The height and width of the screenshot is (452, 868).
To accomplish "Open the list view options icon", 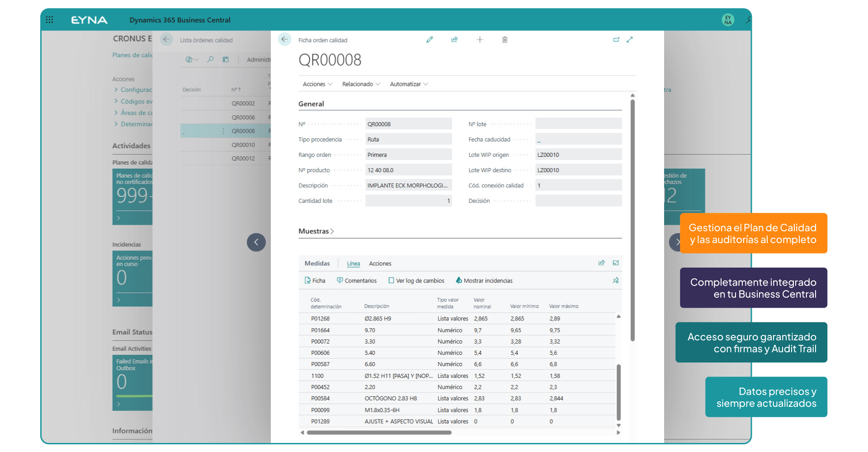I will [x=192, y=59].
